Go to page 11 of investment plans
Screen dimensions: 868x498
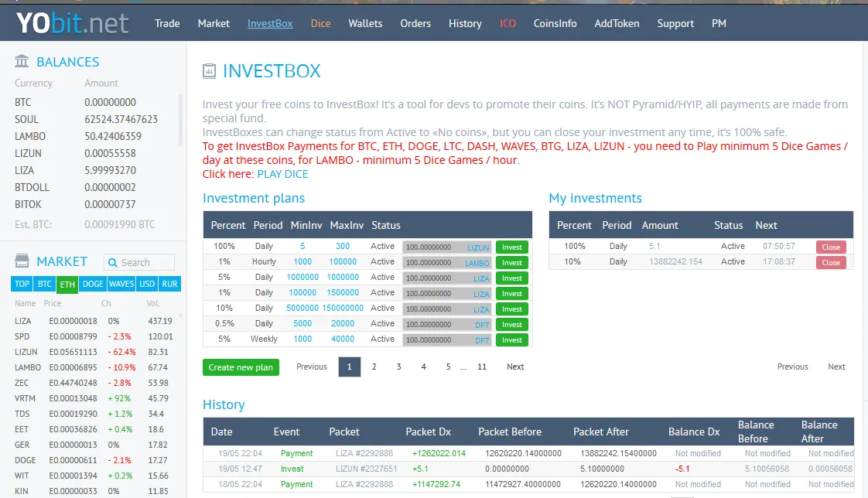(482, 367)
